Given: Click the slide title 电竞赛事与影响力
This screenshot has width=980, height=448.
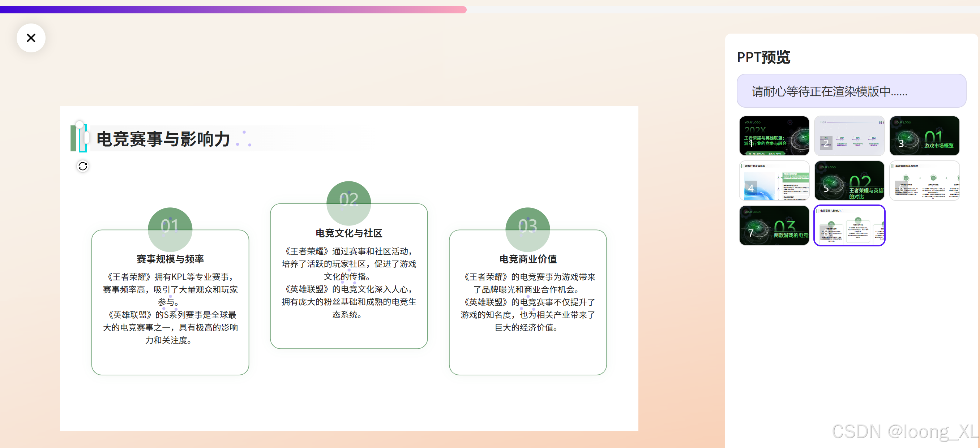Looking at the screenshot, I should [x=163, y=139].
